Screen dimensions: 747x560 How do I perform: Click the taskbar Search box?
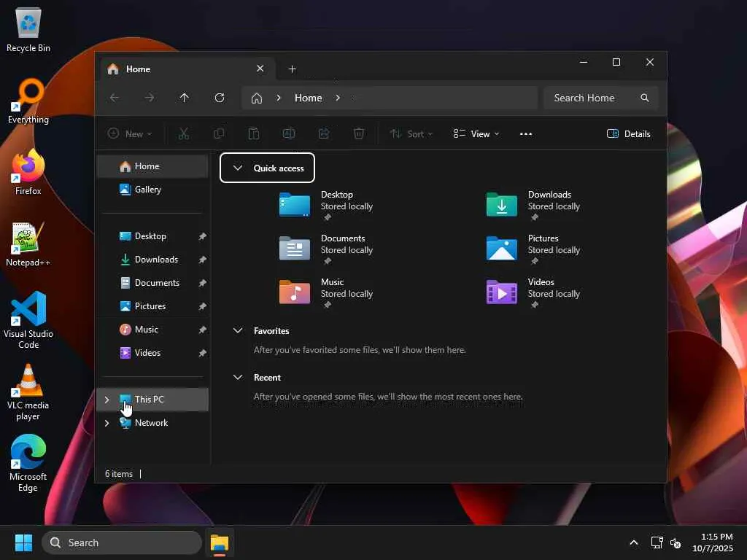[122, 542]
